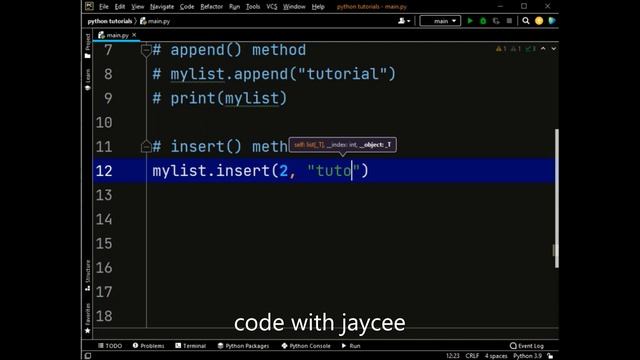Open the Code With Me toolbar icon
This screenshot has height=360, width=640.
(552, 21)
